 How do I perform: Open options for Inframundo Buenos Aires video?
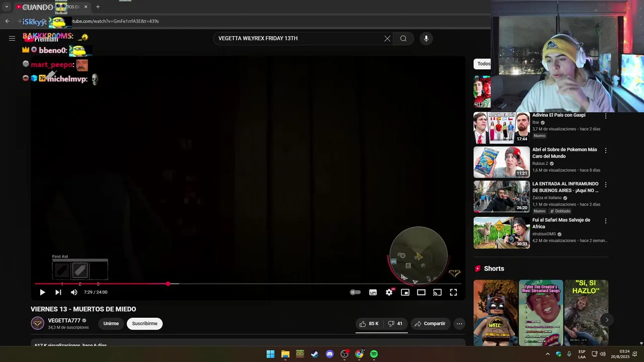606,185
